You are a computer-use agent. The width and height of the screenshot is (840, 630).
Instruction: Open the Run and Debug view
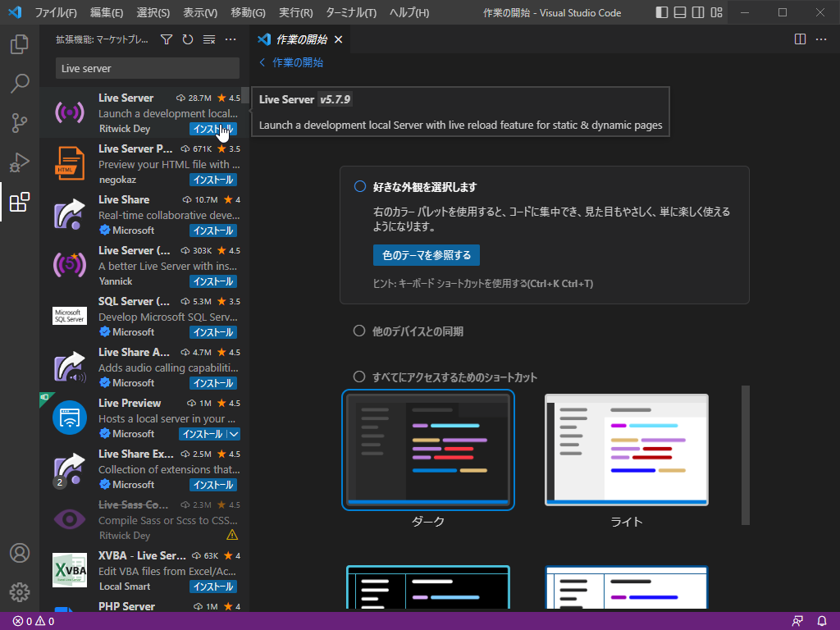coord(20,162)
